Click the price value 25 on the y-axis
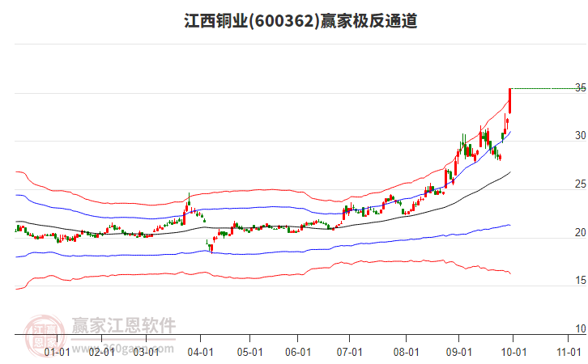The height and width of the screenshot is (364, 588). pos(581,184)
